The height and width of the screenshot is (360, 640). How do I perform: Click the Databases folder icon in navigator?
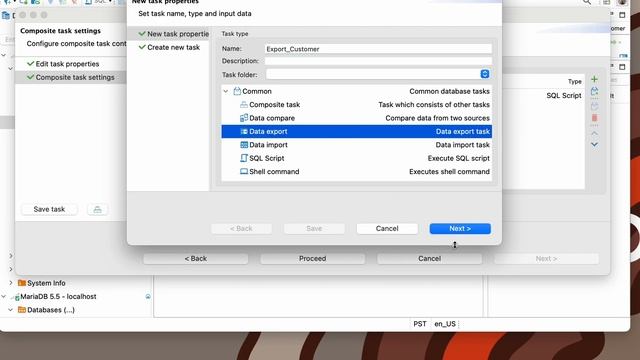pyautogui.click(x=22, y=310)
